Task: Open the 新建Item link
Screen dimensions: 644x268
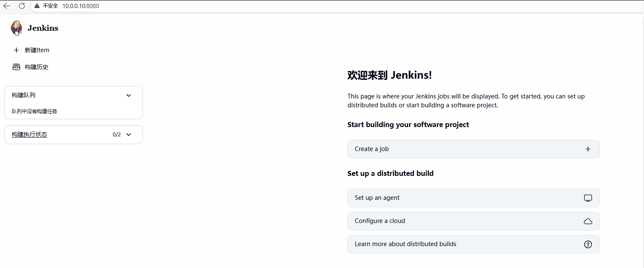Action: [x=37, y=50]
